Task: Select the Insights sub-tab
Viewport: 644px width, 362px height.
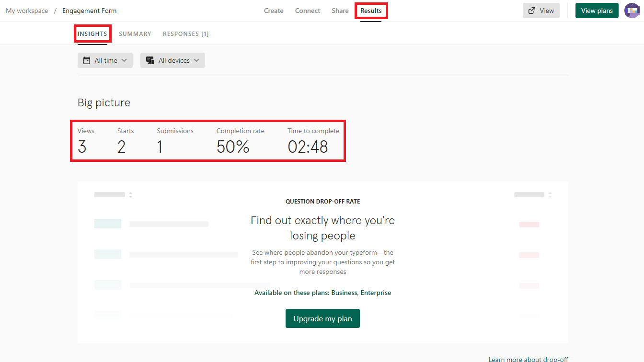Action: (92, 34)
